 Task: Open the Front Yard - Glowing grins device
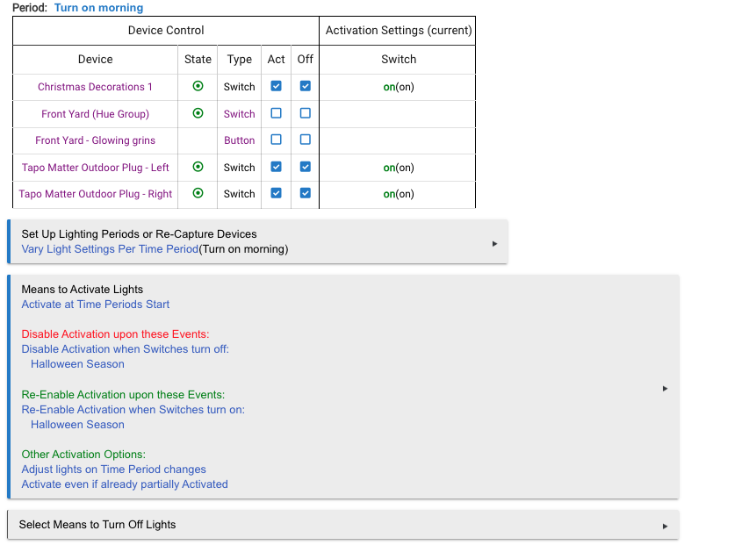point(95,140)
